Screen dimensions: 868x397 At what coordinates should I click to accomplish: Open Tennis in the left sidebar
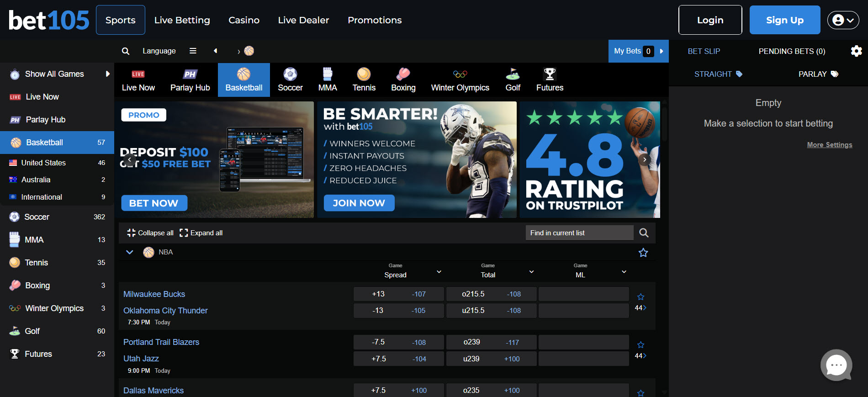[x=57, y=263]
